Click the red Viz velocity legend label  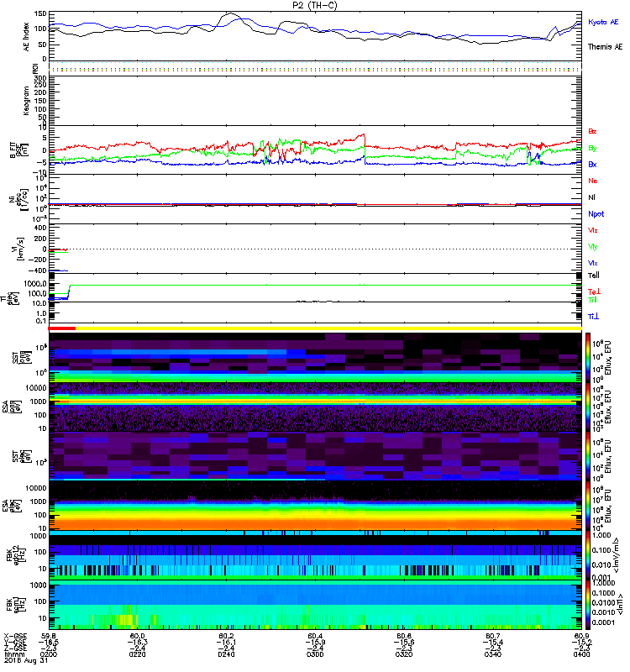pyautogui.click(x=593, y=230)
